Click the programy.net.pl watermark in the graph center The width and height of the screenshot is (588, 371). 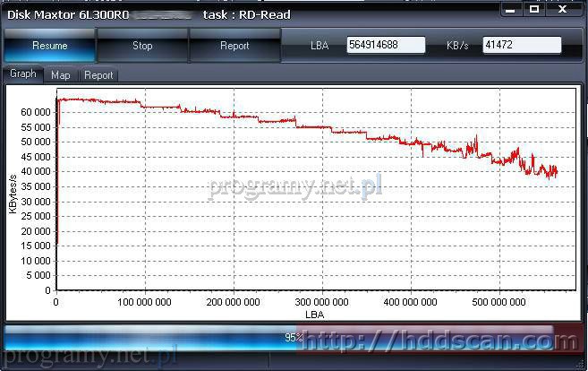coord(295,187)
